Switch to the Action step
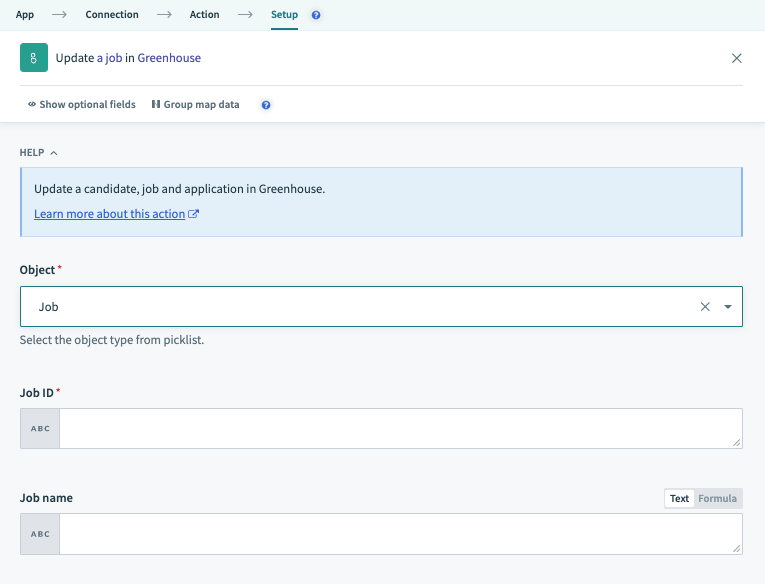The height and width of the screenshot is (584, 765). coord(204,15)
